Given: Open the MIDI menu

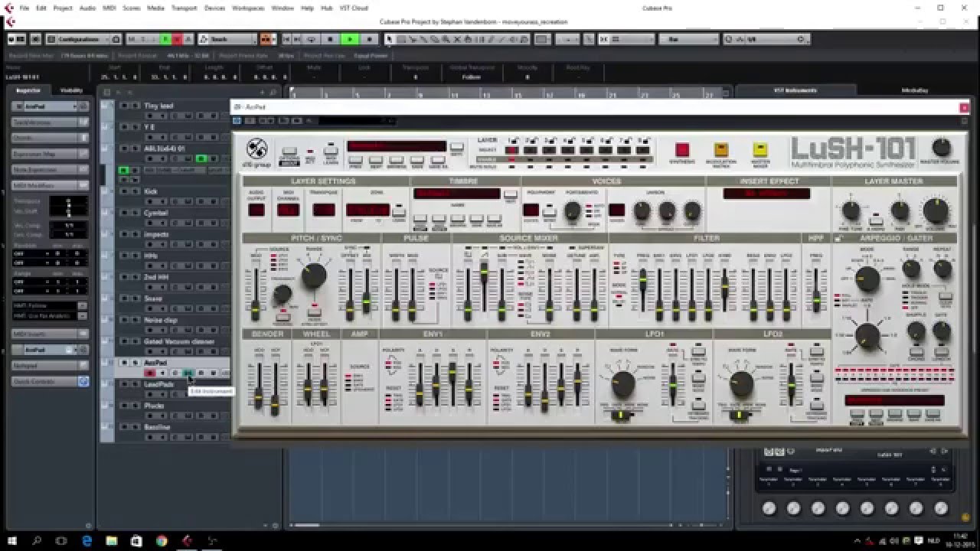Looking at the screenshot, I should (108, 8).
